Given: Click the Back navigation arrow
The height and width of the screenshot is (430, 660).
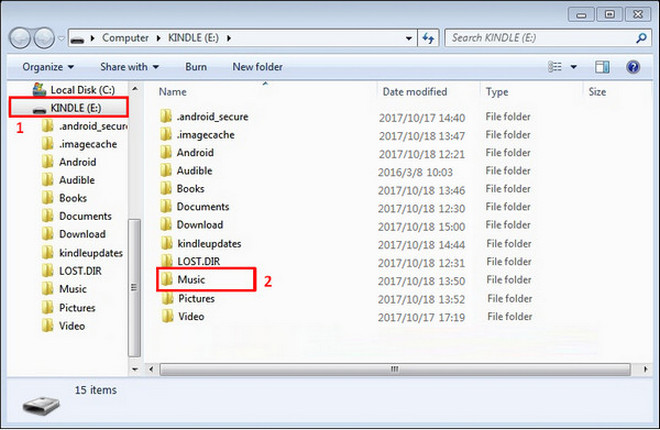Looking at the screenshot, I should (x=20, y=38).
